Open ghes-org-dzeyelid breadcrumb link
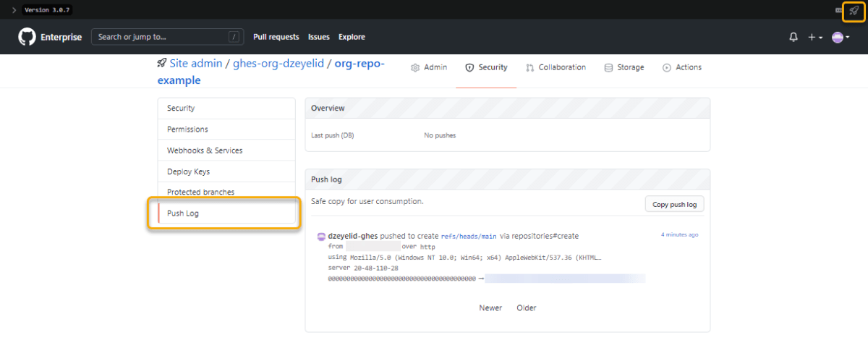This screenshot has width=868, height=348. tap(278, 63)
